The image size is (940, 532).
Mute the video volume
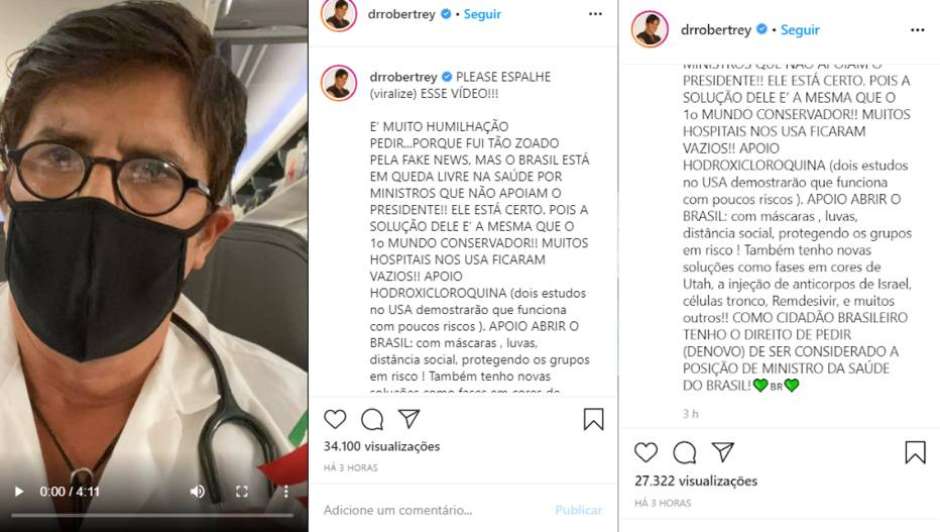pos(197,492)
